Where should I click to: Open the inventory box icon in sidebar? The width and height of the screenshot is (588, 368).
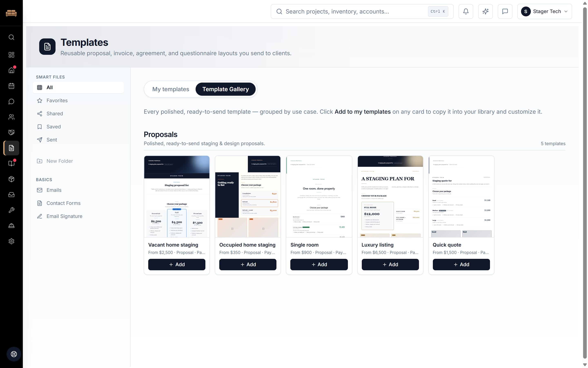point(11,179)
